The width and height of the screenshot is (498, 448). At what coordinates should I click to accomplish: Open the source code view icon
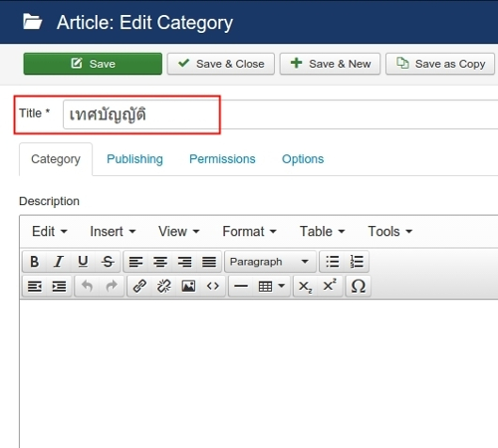(213, 286)
